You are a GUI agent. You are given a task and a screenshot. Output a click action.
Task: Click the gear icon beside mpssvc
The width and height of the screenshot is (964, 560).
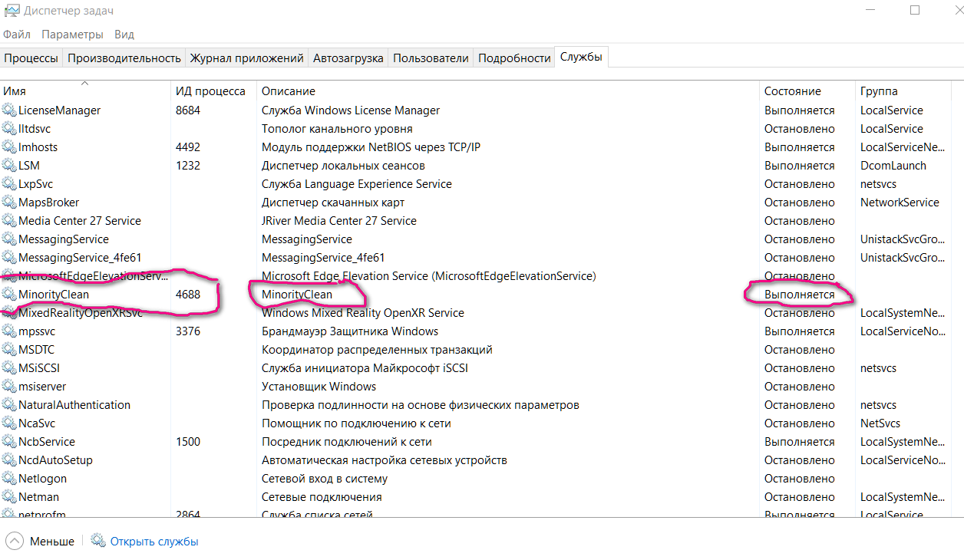(9, 331)
